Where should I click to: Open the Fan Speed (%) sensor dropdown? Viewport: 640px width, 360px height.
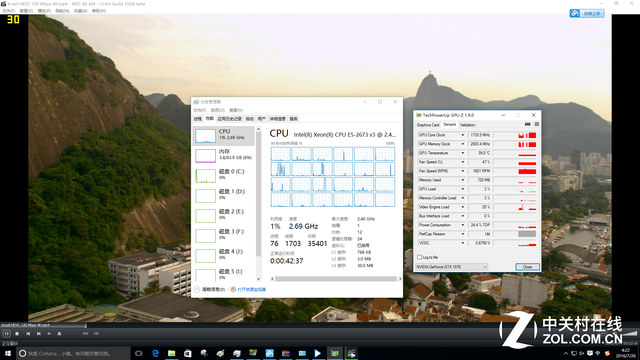(462, 162)
